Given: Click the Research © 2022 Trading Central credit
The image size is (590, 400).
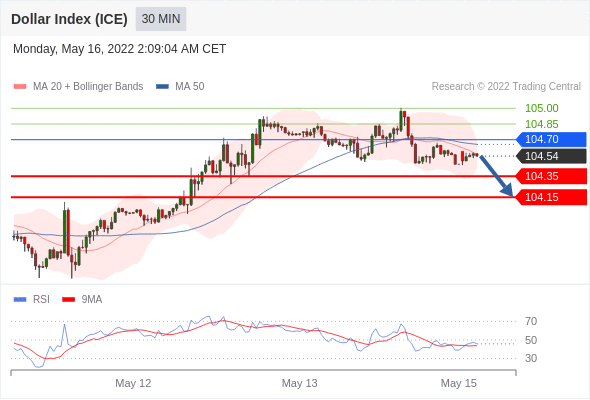Looking at the screenshot, I should (506, 87).
